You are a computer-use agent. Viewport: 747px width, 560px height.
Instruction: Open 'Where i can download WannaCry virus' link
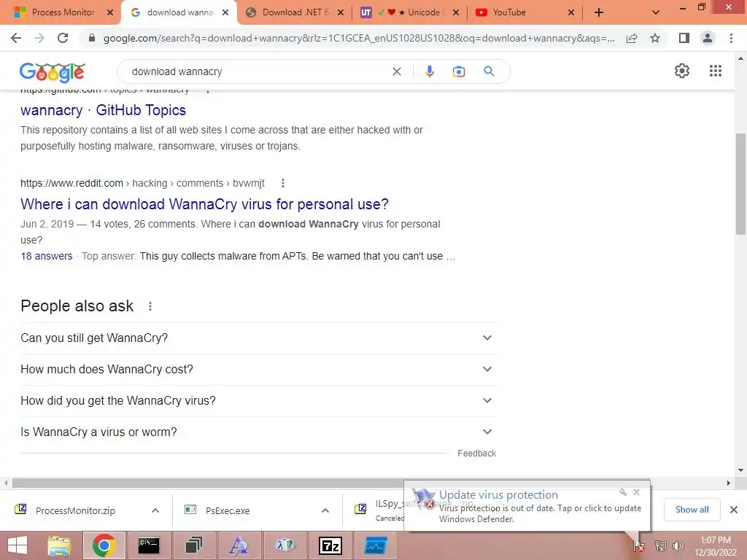(204, 204)
